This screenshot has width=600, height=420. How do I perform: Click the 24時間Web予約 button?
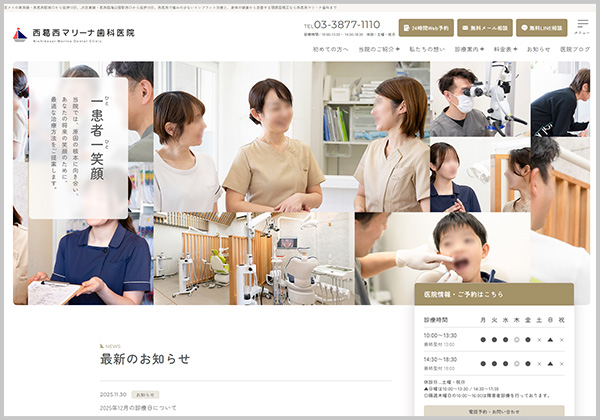click(426, 28)
